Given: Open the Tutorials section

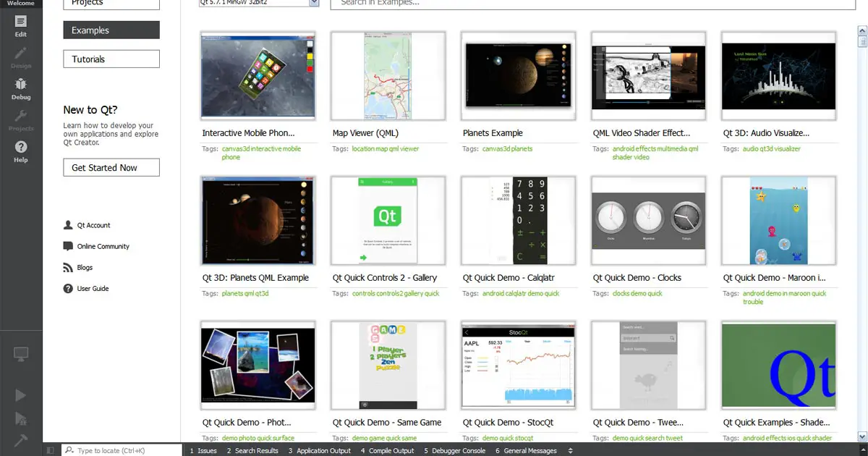Looking at the screenshot, I should click(x=111, y=59).
